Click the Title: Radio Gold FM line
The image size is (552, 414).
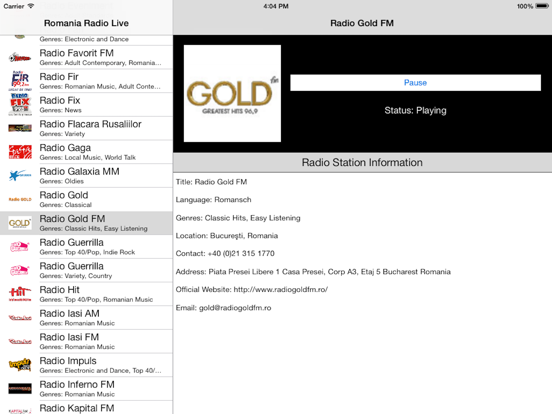point(211,182)
